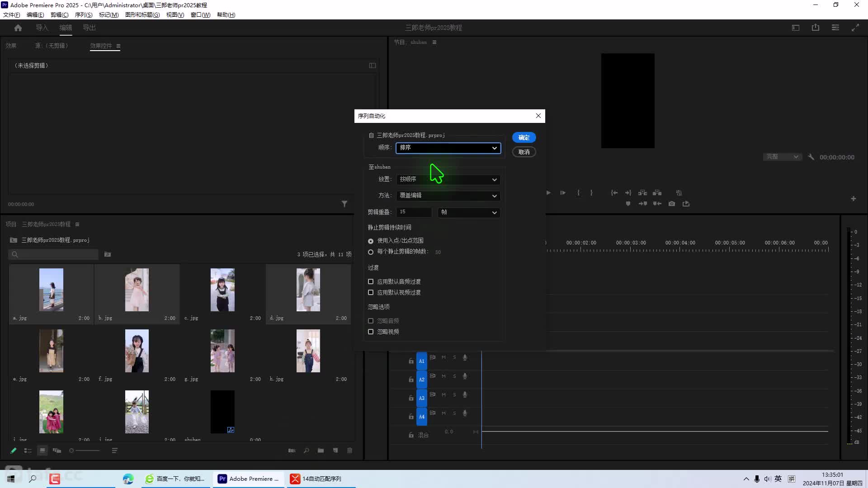Screen dimensions: 868x488
Task: Enable 'Apply Default Audio Transition' checkbox
Action: coord(371,282)
